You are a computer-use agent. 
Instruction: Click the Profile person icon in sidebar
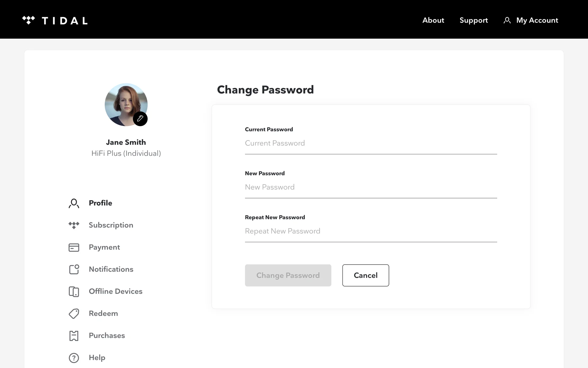[74, 203]
